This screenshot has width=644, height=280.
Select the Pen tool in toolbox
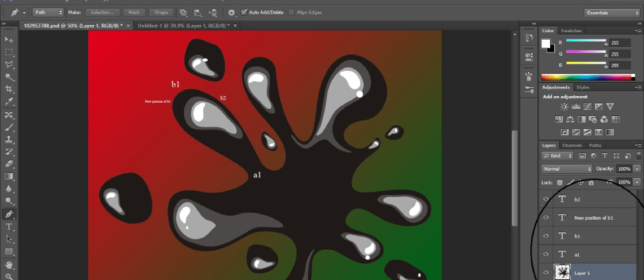tap(9, 214)
